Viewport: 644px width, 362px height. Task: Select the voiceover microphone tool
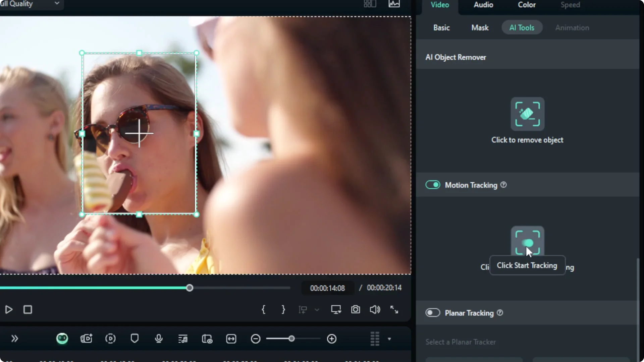pyautogui.click(x=159, y=339)
